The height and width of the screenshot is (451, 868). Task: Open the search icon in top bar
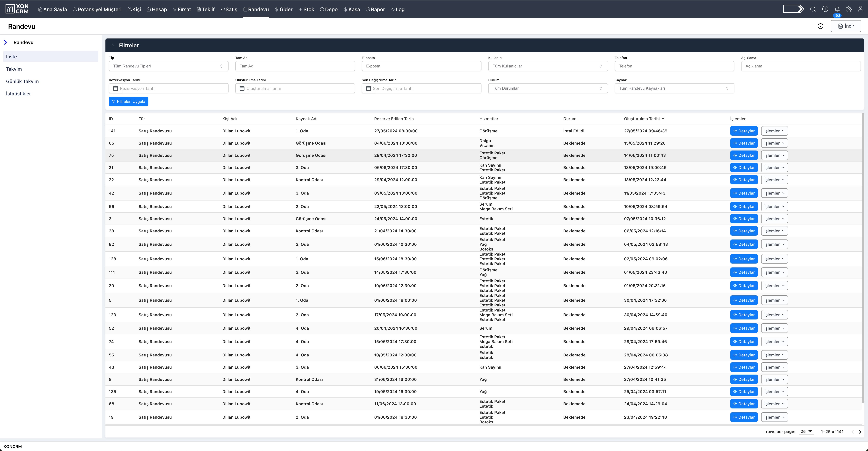(x=813, y=9)
